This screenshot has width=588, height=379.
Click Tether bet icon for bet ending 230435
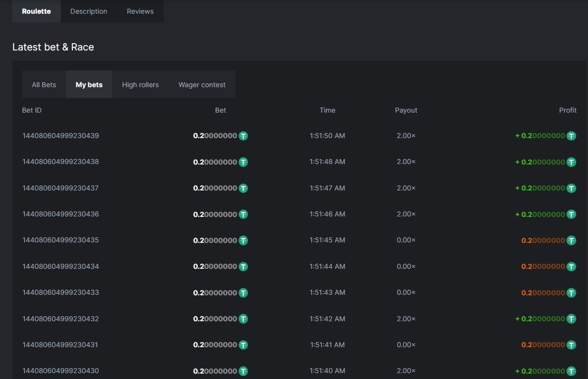click(x=243, y=240)
